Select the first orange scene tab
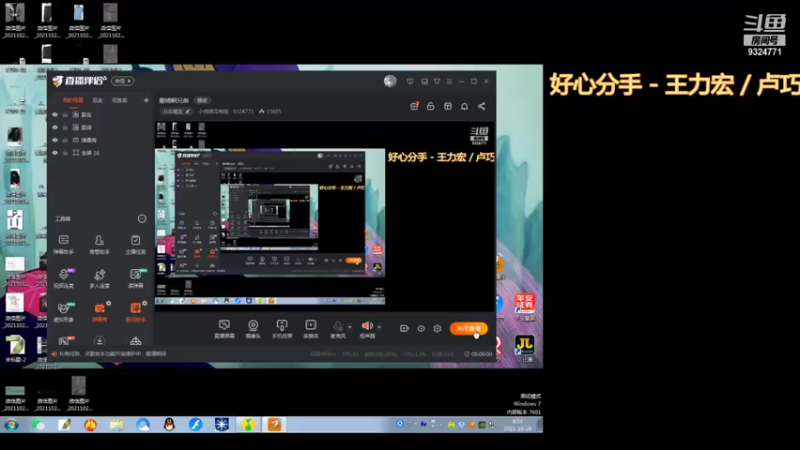 tap(73, 101)
